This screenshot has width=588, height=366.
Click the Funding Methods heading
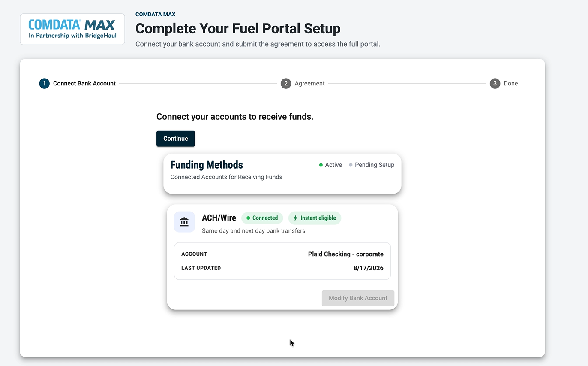207,165
